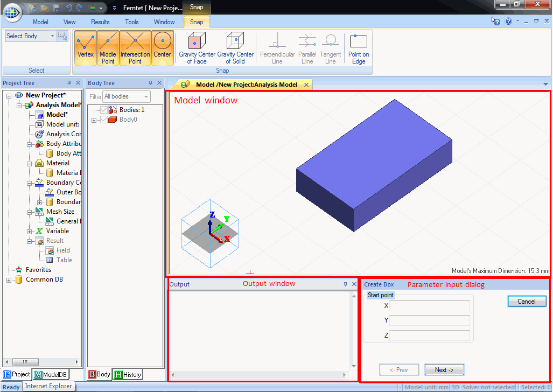Toggle the Bodies: 1 checkbox
The width and height of the screenshot is (553, 392).
tap(104, 110)
